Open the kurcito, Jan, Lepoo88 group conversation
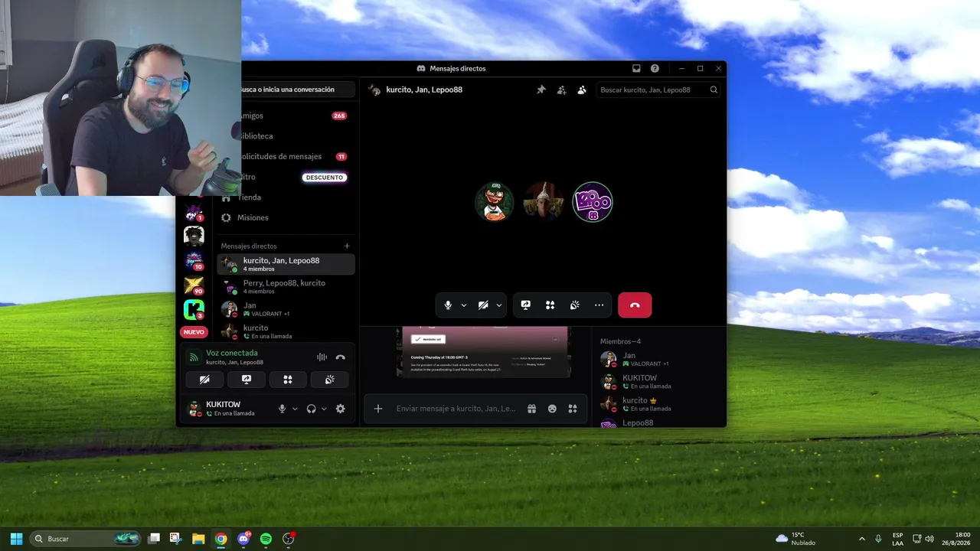 tap(286, 264)
